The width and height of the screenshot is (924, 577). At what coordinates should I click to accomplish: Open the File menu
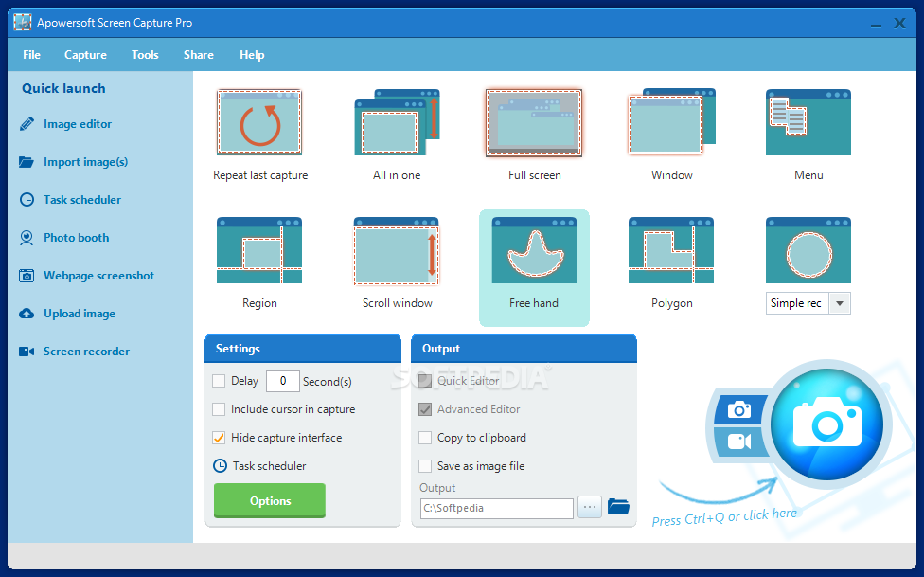pyautogui.click(x=32, y=55)
